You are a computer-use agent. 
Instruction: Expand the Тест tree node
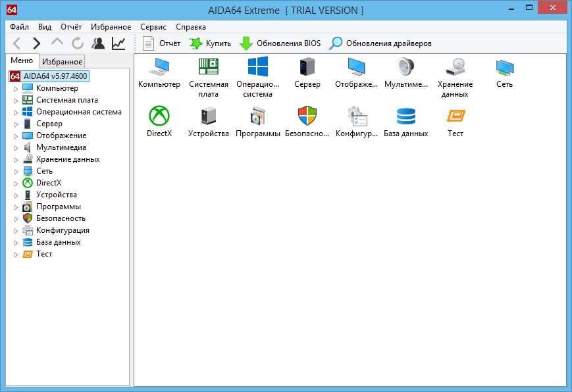16,255
